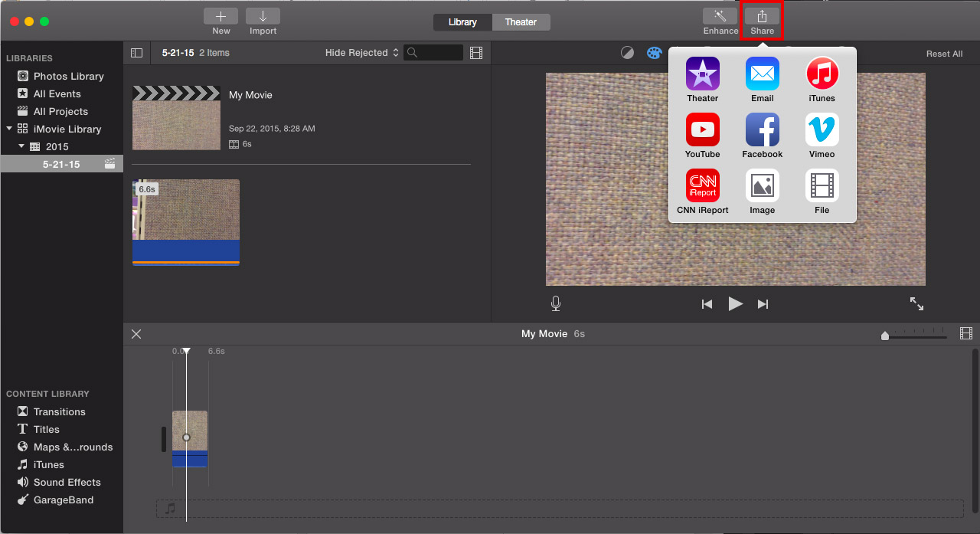The width and height of the screenshot is (980, 534).
Task: Click the voiceover microphone icon
Action: point(556,304)
